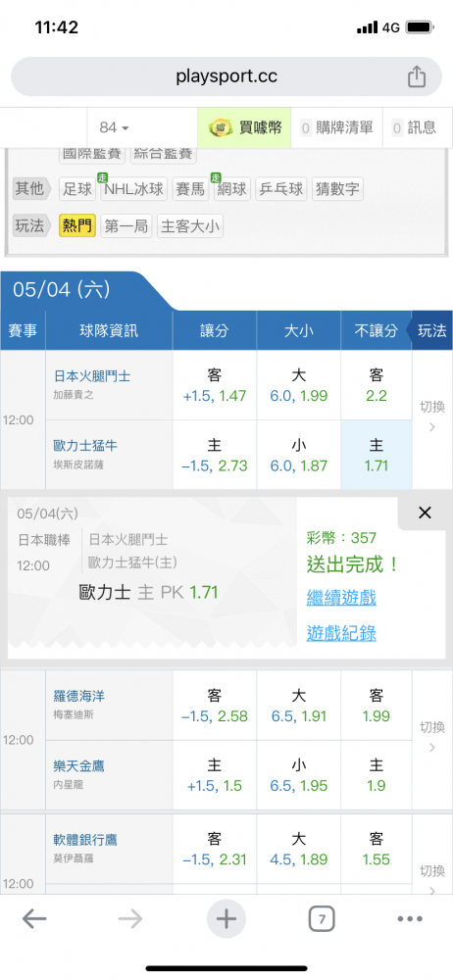Tap pitcher name 埃斯皮諾薩

tap(78, 465)
